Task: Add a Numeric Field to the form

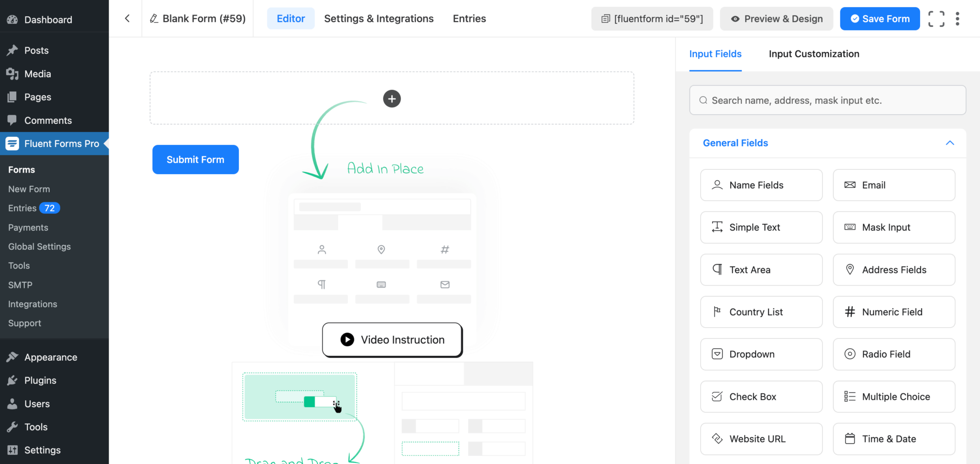Action: pyautogui.click(x=893, y=311)
